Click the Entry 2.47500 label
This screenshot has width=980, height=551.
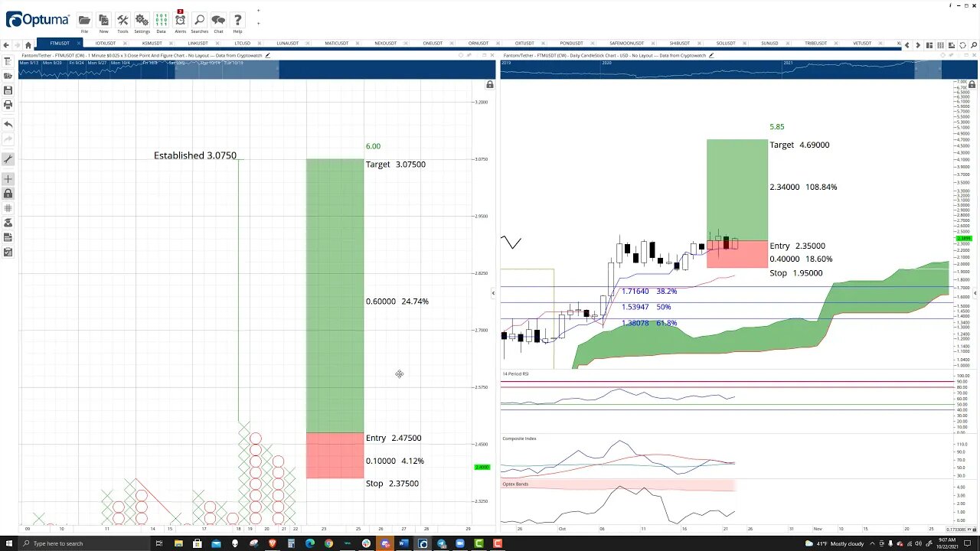394,438
